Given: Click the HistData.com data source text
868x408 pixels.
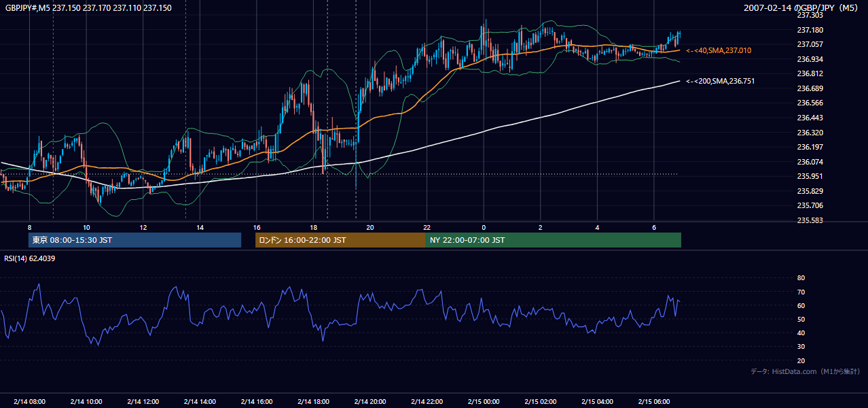Looking at the screenshot, I should pos(806,371).
